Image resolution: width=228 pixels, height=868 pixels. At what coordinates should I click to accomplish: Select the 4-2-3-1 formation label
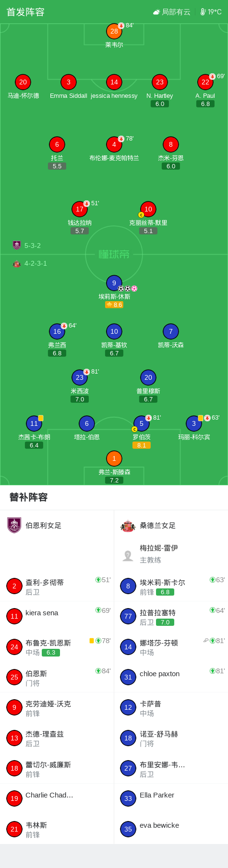[36, 263]
